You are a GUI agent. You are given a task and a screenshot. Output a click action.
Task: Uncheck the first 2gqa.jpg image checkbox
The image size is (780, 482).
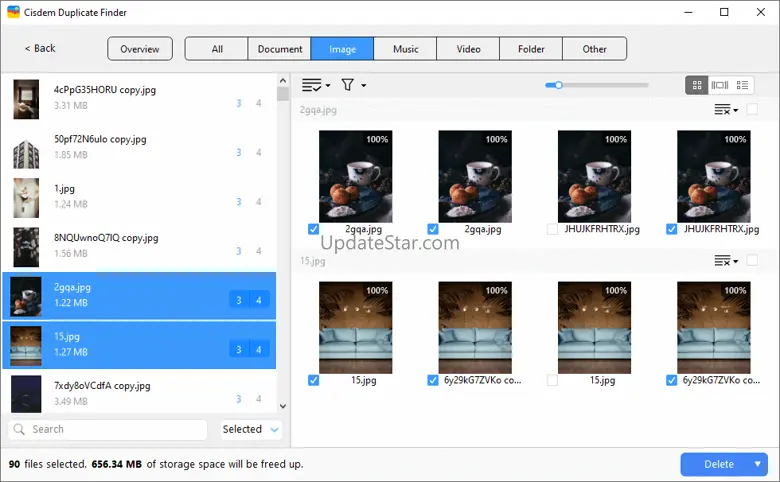[313, 229]
